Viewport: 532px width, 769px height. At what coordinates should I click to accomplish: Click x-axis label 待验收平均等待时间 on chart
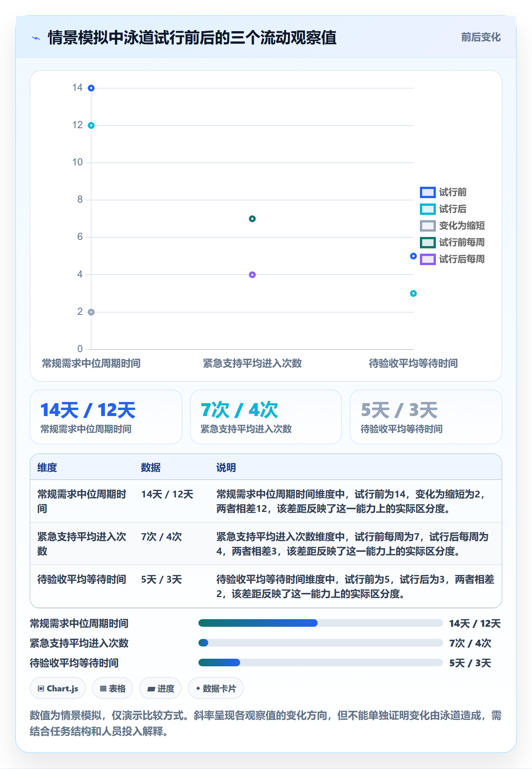tap(413, 363)
